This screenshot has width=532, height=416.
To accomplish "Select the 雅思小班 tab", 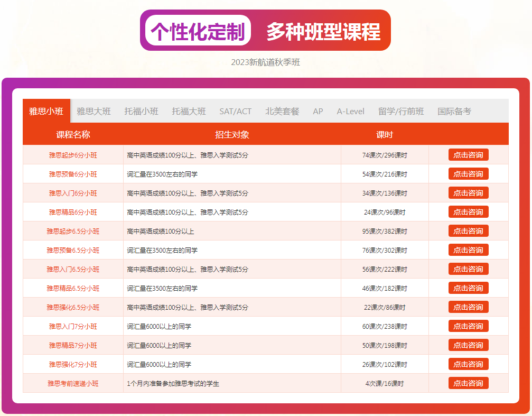I will [x=46, y=111].
